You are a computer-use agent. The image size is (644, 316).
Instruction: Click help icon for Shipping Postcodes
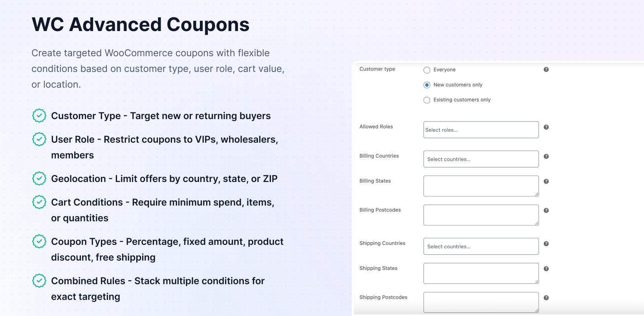click(x=546, y=298)
